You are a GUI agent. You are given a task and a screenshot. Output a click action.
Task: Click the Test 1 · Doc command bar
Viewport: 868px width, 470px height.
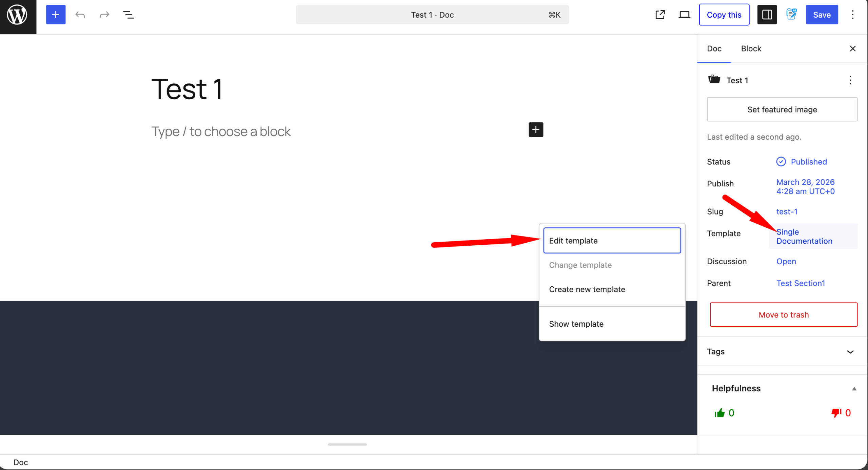(432, 15)
